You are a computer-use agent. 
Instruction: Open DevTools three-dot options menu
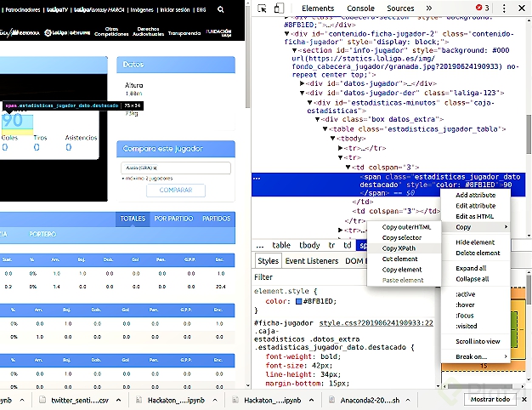(x=505, y=9)
